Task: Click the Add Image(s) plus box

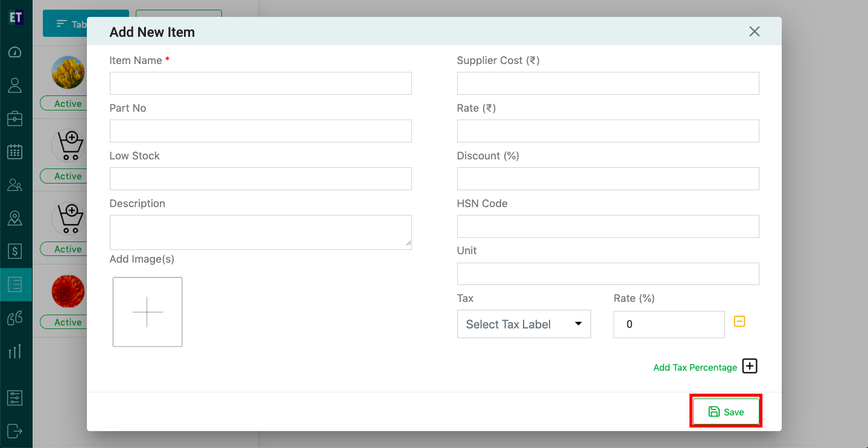Action: [147, 312]
